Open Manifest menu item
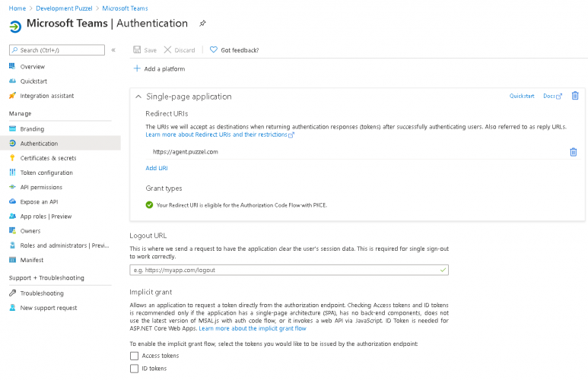 click(32, 260)
